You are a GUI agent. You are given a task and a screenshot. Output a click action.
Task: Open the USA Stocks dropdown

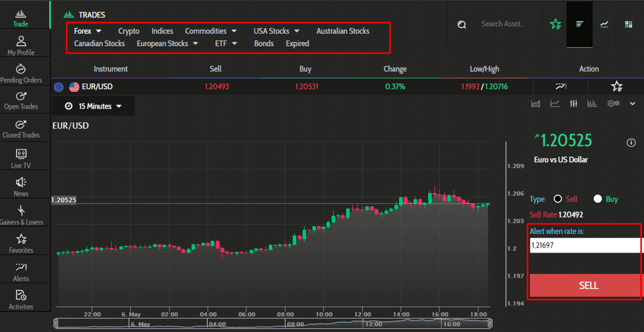pyautogui.click(x=276, y=31)
